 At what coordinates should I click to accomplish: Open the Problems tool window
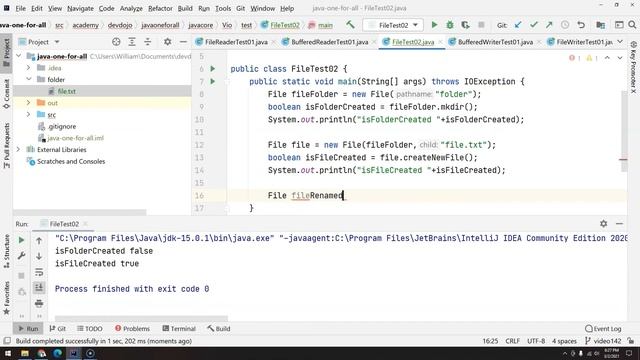pyautogui.click(x=132, y=329)
